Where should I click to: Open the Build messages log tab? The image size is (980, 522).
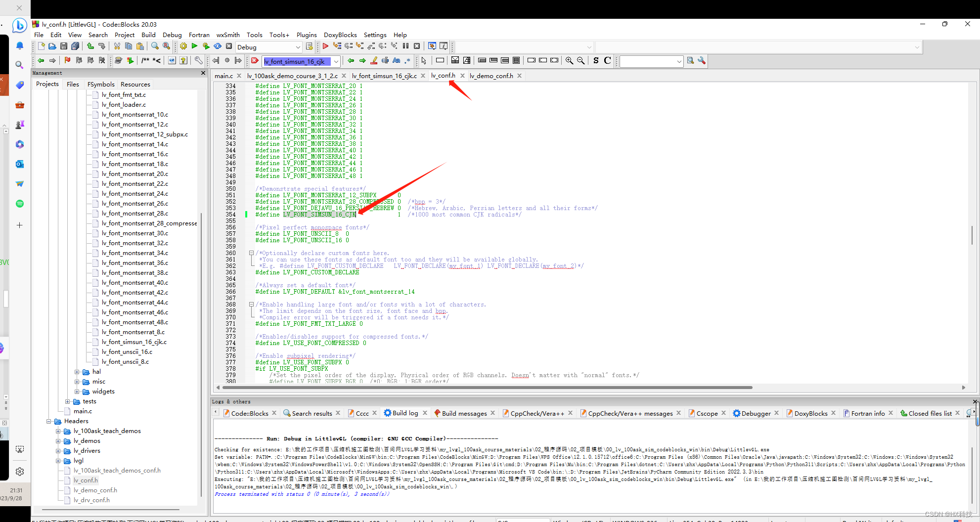[x=464, y=413]
